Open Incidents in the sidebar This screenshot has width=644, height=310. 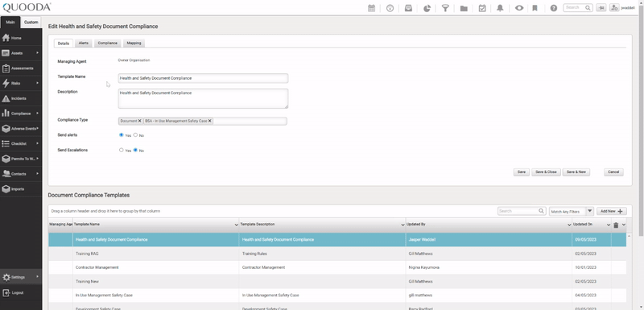pos(21,98)
